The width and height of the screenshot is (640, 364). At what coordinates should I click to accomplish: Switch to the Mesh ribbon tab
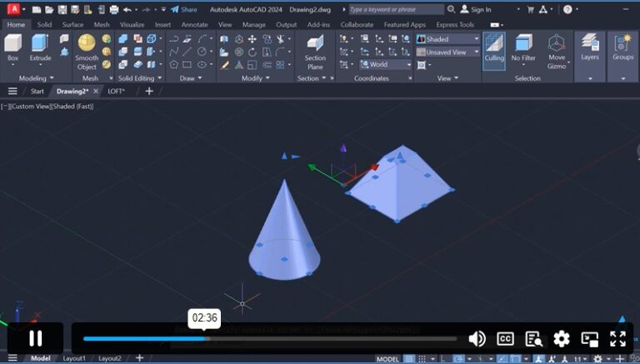102,24
